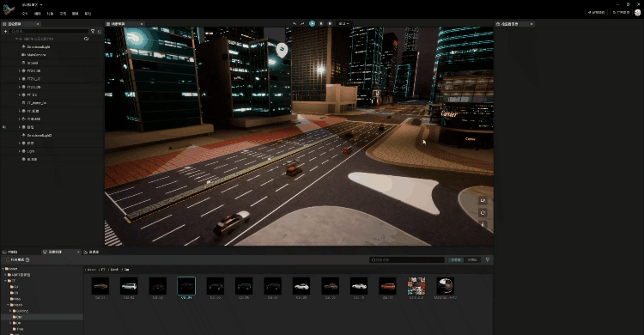Switch to the first bottom panel tab
Viewport: 644px width, 335px height.
(11, 252)
